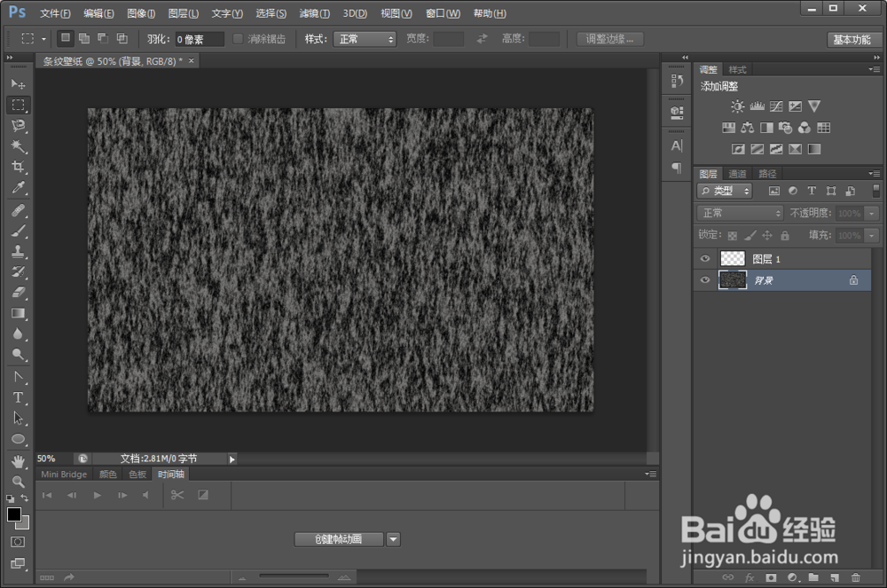Select the Healing Brush tool

(x=18, y=210)
